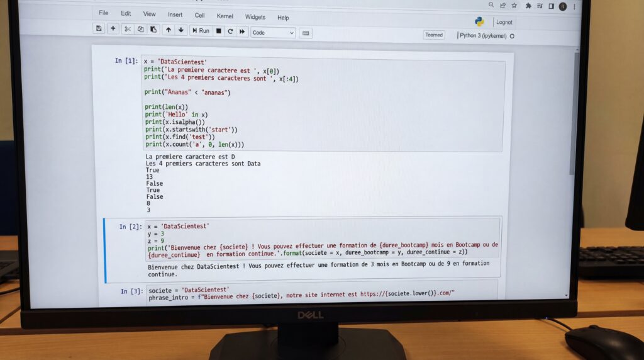644x360 pixels.
Task: Restart kernel and run all cells icon
Action: 242,31
